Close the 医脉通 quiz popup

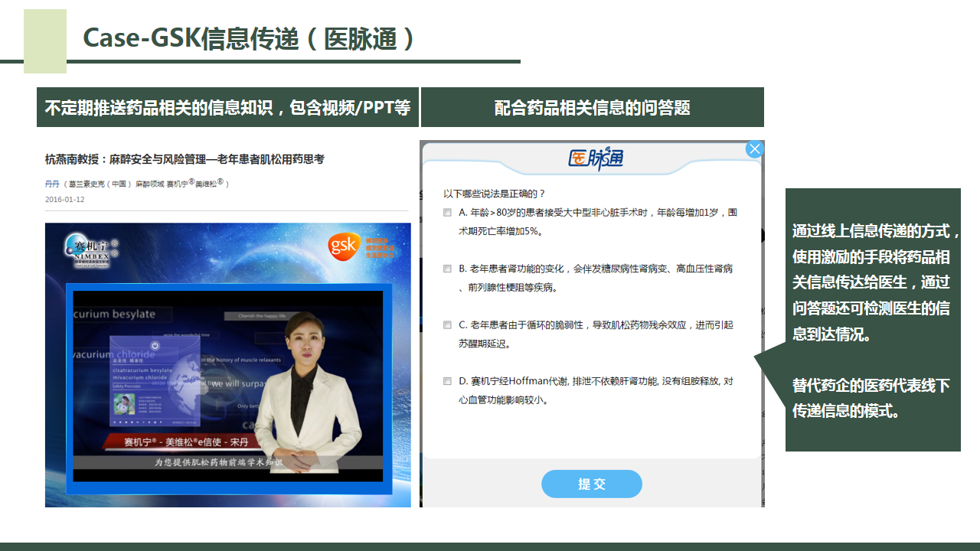754,149
